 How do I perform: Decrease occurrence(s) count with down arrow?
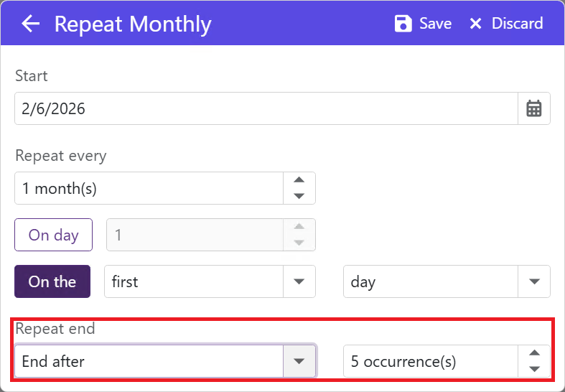pos(534,369)
